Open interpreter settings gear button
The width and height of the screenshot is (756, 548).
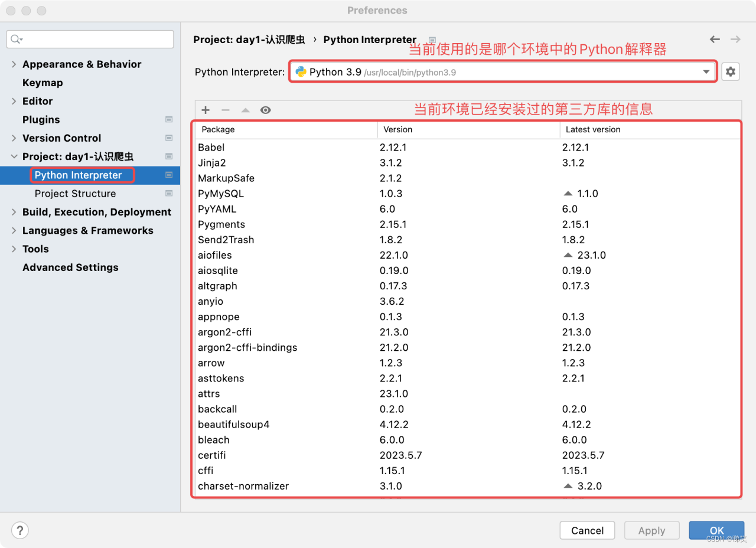[x=731, y=72]
